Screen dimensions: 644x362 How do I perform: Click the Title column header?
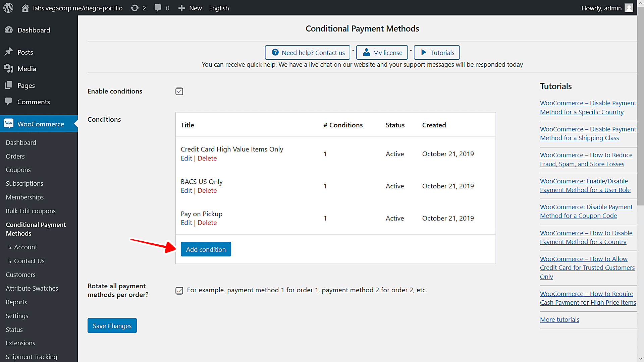187,125
